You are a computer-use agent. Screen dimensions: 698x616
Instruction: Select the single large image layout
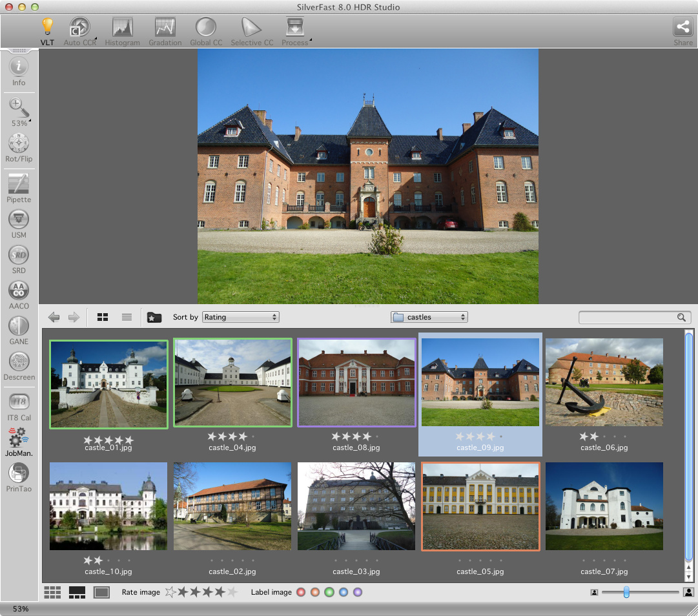tap(101, 592)
